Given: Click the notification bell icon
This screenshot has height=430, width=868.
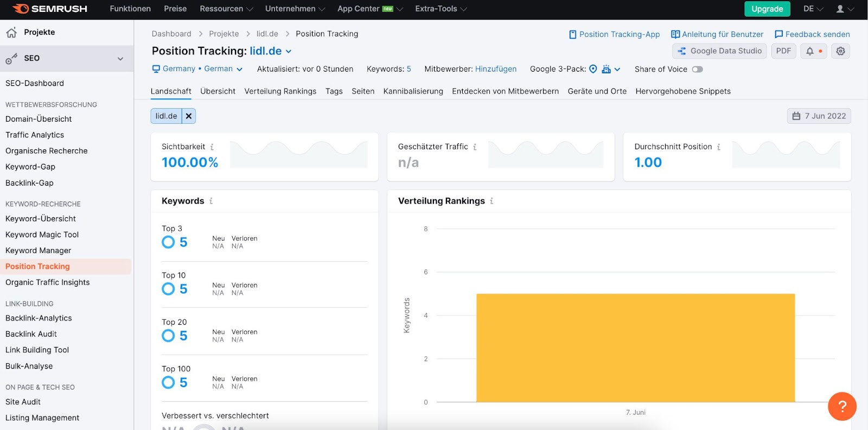Looking at the screenshot, I should [809, 51].
